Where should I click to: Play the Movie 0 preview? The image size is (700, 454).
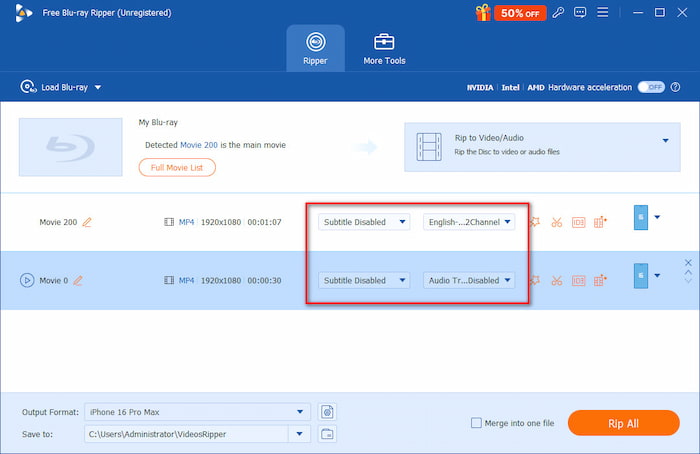pyautogui.click(x=27, y=280)
